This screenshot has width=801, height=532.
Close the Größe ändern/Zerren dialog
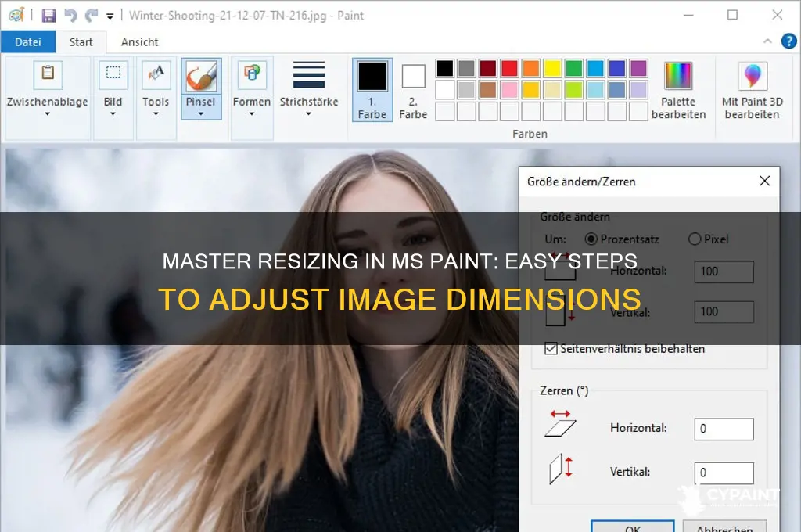pos(764,181)
